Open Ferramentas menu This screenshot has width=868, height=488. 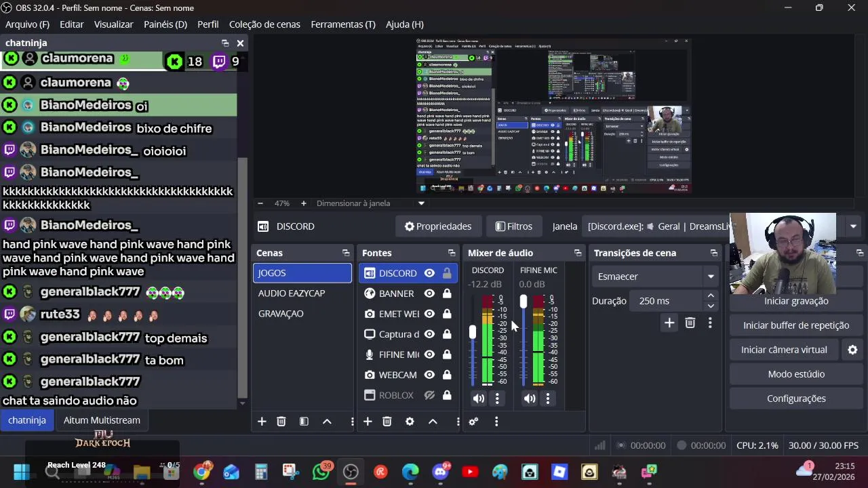[343, 24]
